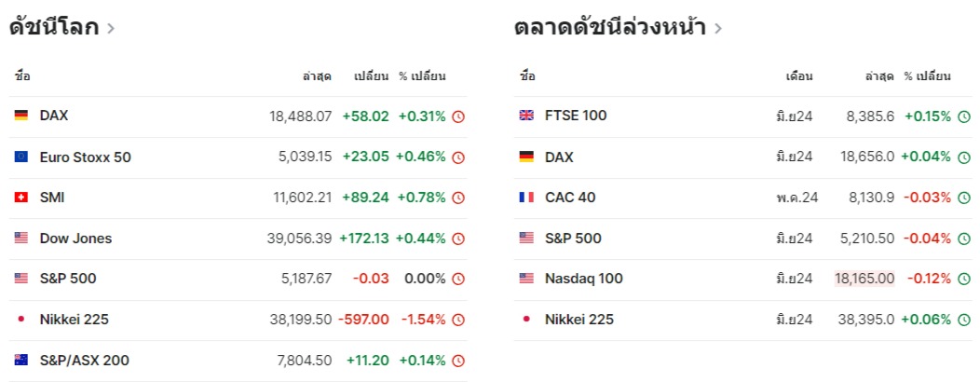This screenshot has height=382, width=980.
Task: Click the clock icon beside Nikkei 225 -1.54%
Action: [x=458, y=321]
